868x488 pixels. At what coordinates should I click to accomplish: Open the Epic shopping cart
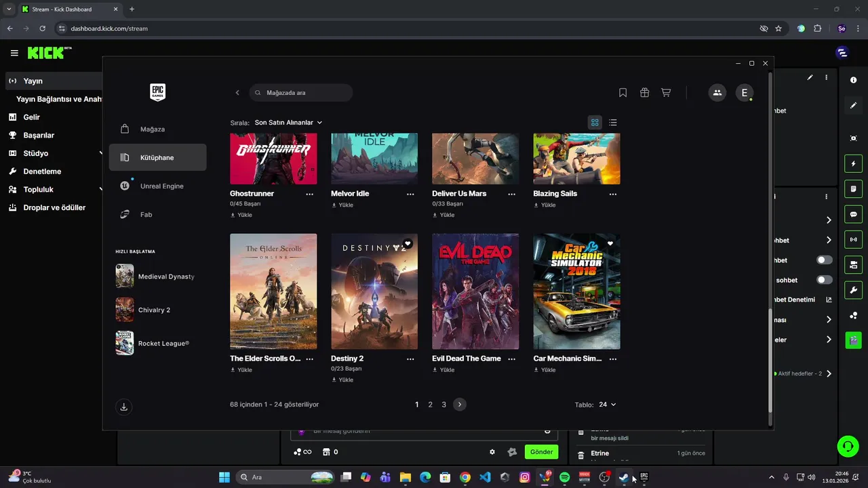point(666,93)
